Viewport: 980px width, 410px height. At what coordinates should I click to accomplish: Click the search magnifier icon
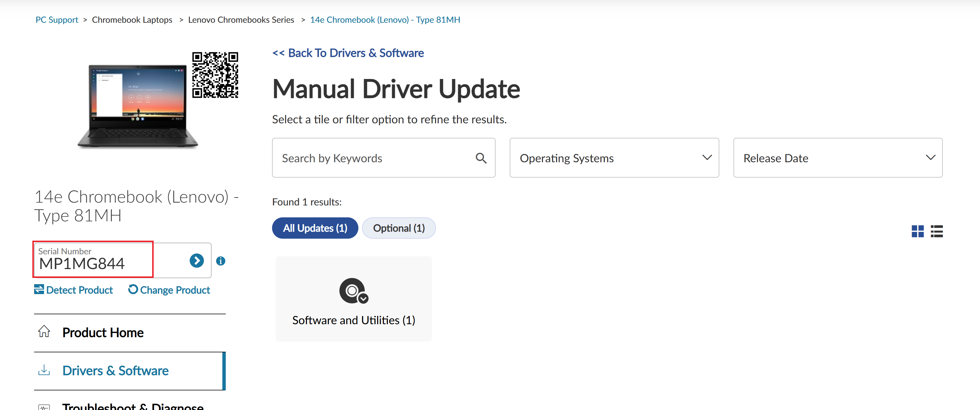coord(481,158)
